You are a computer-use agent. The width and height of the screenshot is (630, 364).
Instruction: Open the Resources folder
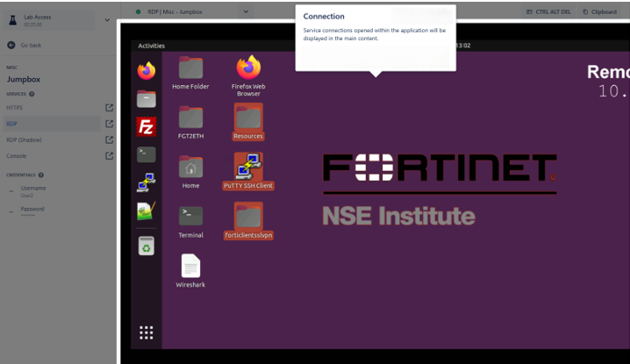coord(248,122)
